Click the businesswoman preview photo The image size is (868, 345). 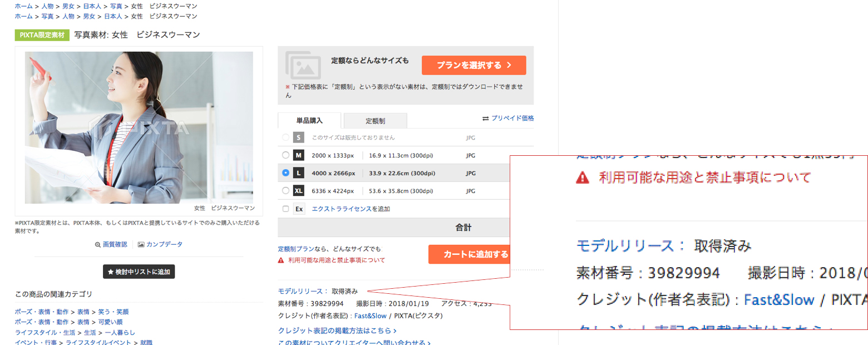(x=139, y=128)
